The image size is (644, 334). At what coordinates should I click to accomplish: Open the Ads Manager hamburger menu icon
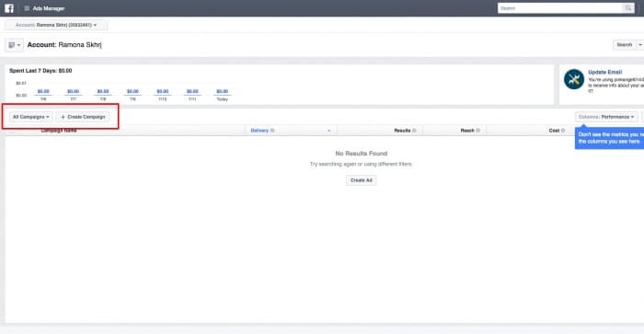tap(27, 8)
